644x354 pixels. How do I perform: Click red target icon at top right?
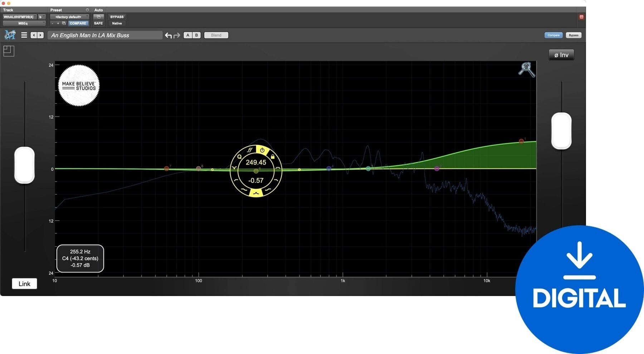pyautogui.click(x=581, y=17)
